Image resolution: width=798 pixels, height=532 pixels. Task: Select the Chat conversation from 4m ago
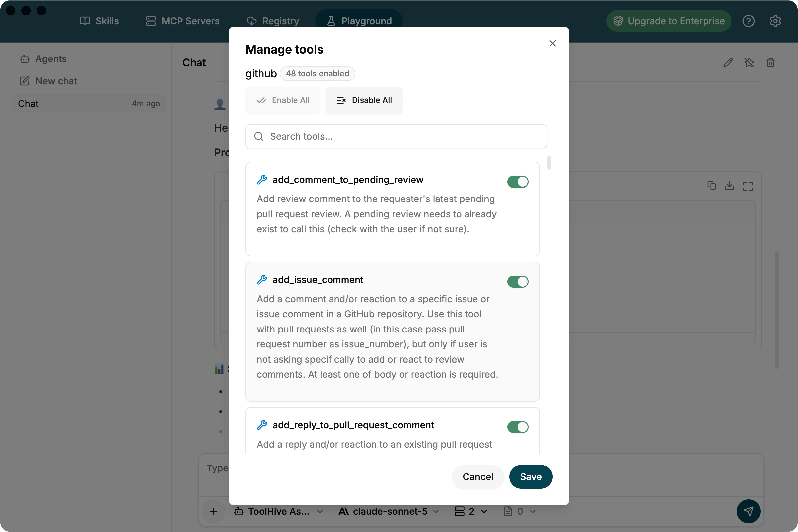(x=89, y=103)
